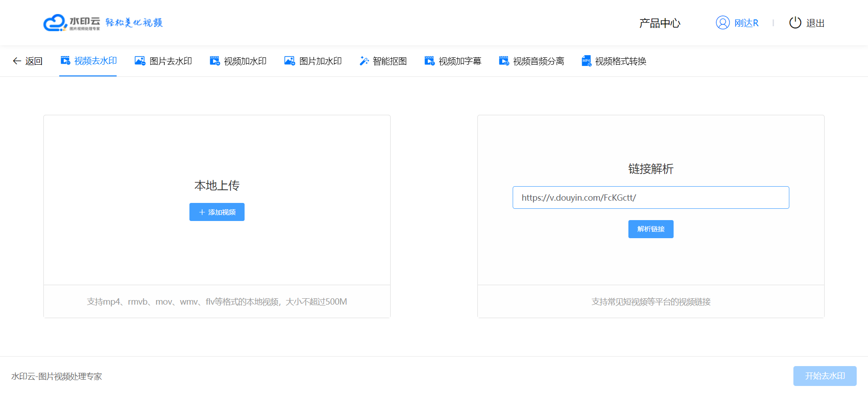
Task: Click the 水印云 cloud logo
Action: (x=71, y=23)
